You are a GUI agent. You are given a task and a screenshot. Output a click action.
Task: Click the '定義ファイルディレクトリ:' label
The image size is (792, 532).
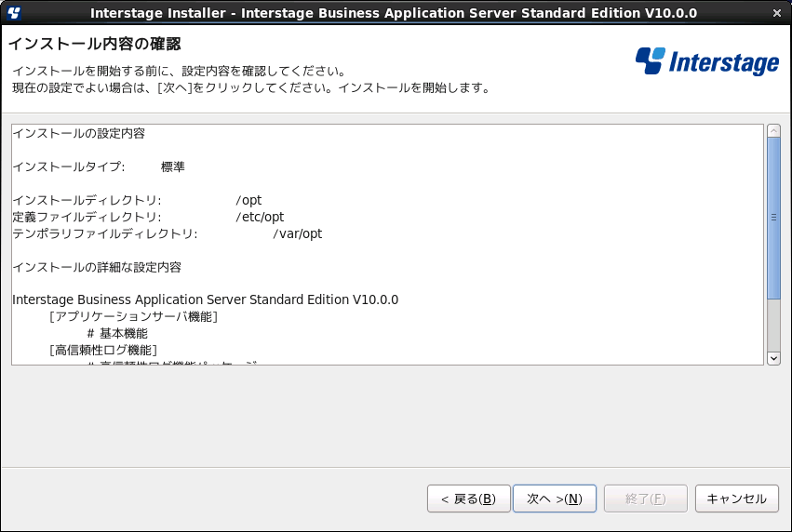(x=87, y=217)
